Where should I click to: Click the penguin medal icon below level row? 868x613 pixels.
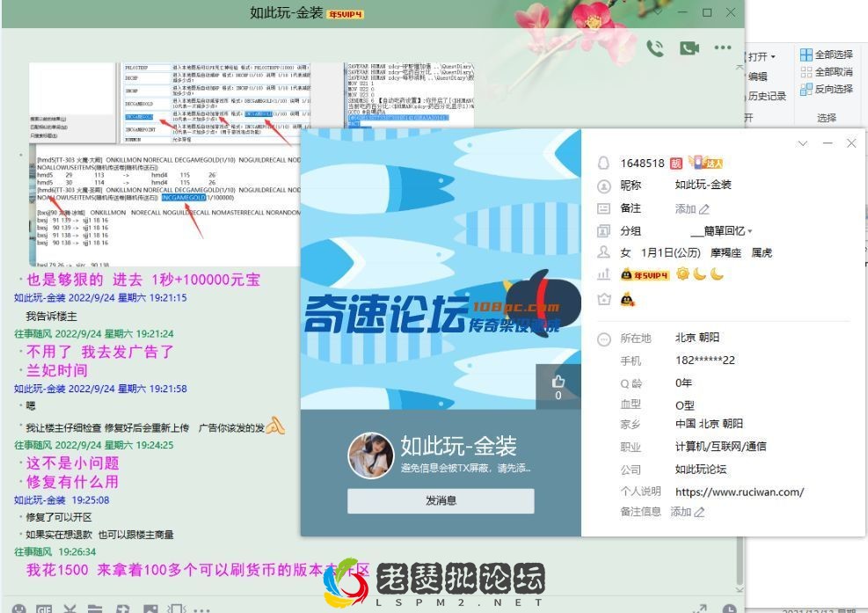pyautogui.click(x=627, y=300)
